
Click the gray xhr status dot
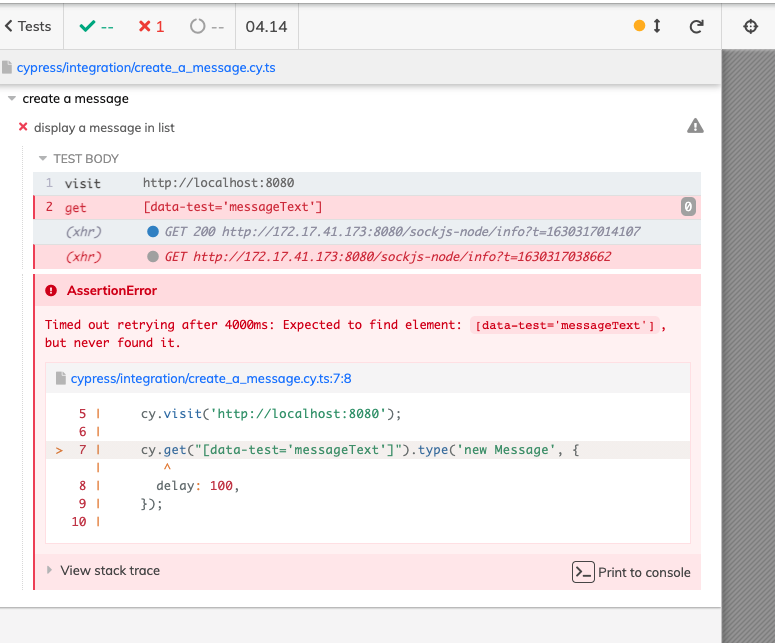(153, 257)
